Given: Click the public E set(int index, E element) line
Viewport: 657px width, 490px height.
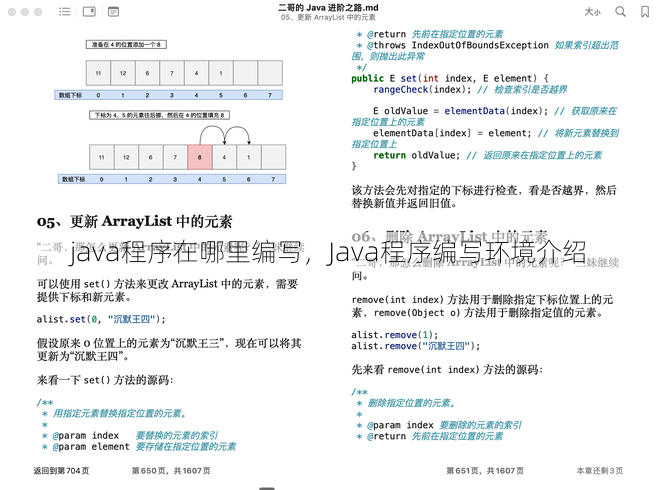Looking at the screenshot, I should point(450,78).
